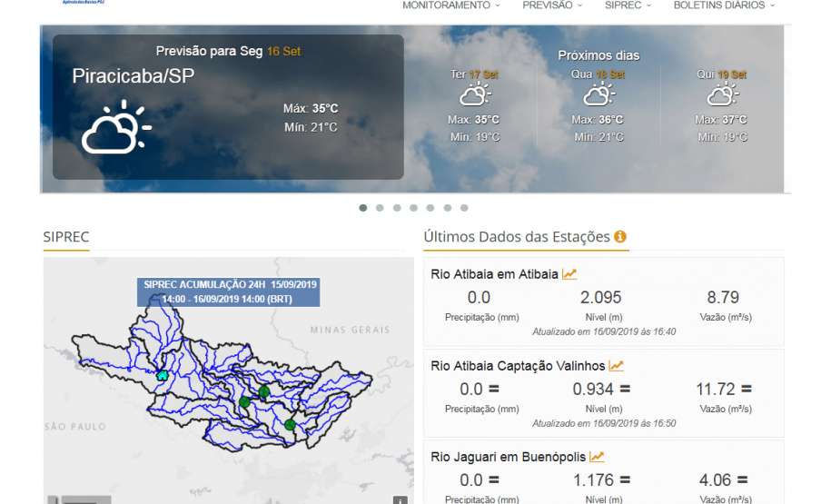Click the large weather icon under Piracicaba/SP
The width and height of the screenshot is (831, 504).
point(115,128)
